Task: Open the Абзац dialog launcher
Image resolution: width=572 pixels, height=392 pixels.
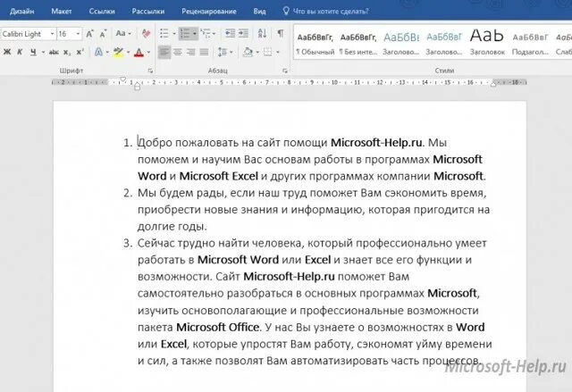Action: tap(285, 71)
